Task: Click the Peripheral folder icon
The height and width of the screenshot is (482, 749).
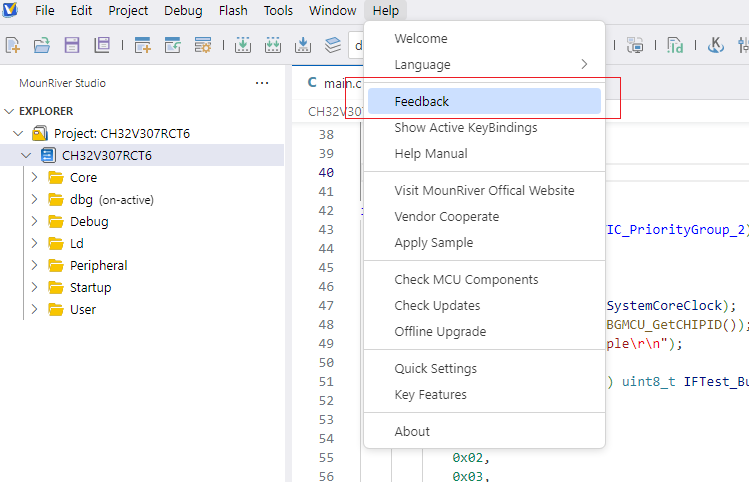Action: coord(56,266)
